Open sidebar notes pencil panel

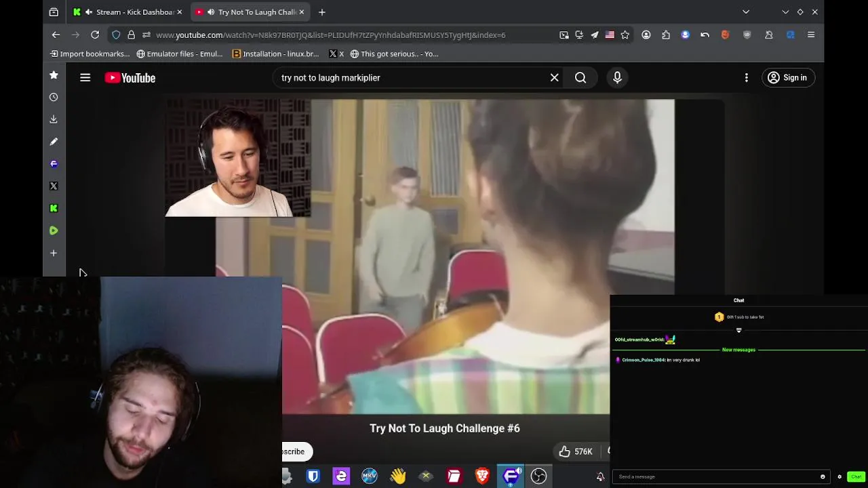click(54, 142)
